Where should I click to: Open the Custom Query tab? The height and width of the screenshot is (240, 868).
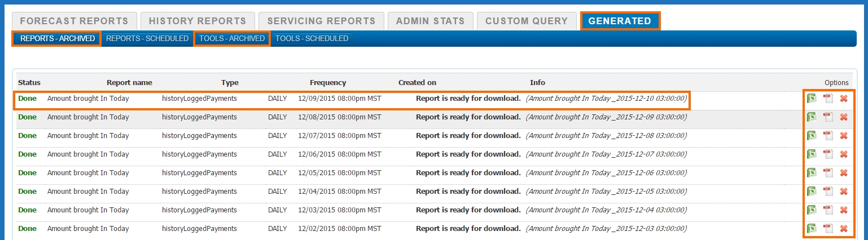click(x=527, y=21)
